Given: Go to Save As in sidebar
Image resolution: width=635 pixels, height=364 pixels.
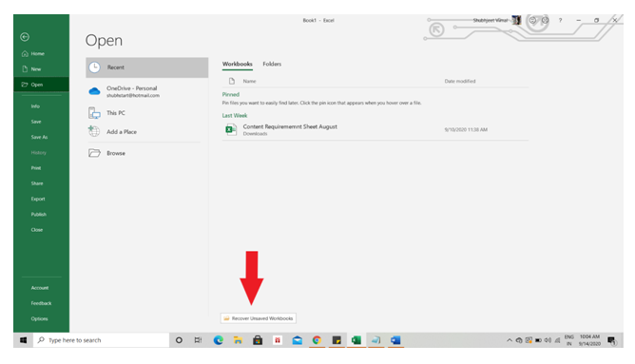Looking at the screenshot, I should pyautogui.click(x=39, y=137).
